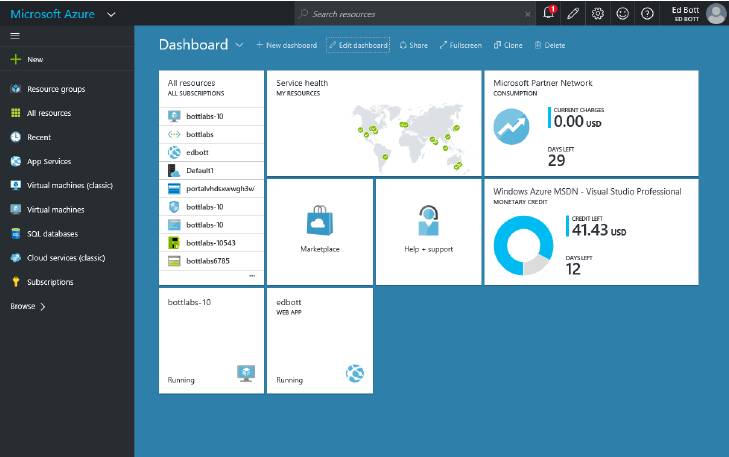
Task: Click the Marketplace shopping bag icon
Action: coord(319,220)
